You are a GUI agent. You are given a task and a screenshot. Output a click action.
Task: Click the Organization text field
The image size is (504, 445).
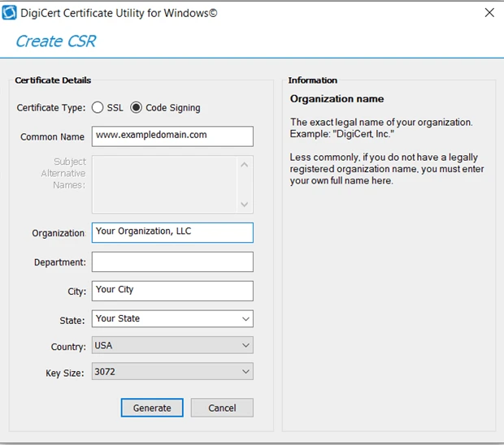click(172, 232)
